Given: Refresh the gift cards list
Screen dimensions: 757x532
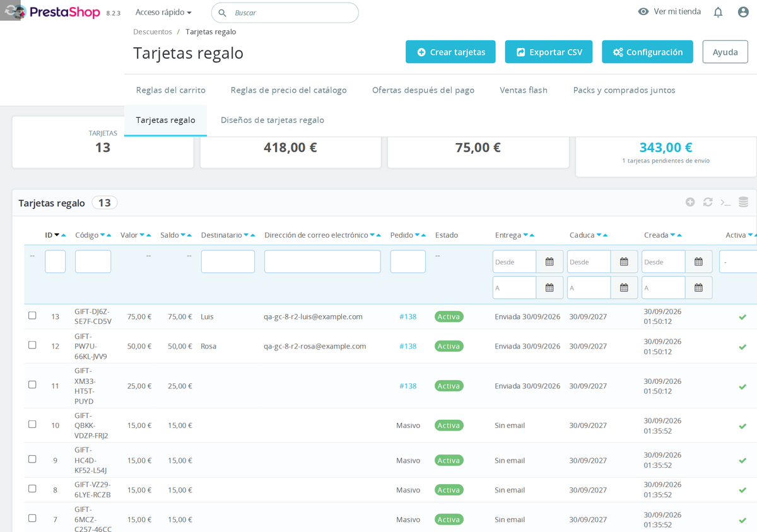Looking at the screenshot, I should coord(708,202).
